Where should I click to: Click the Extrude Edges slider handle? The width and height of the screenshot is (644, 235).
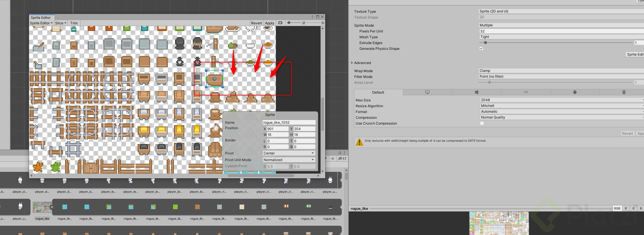pos(485,43)
